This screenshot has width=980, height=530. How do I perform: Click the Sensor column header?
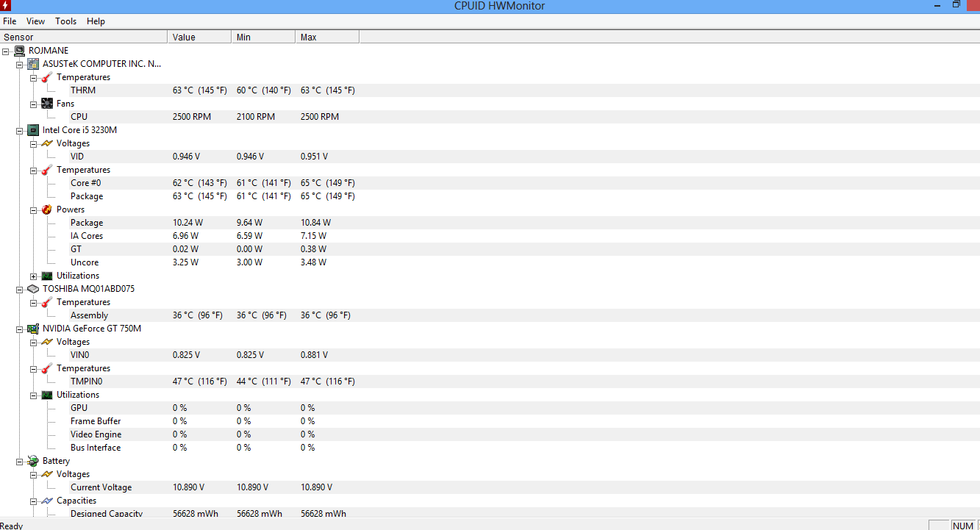pyautogui.click(x=84, y=37)
